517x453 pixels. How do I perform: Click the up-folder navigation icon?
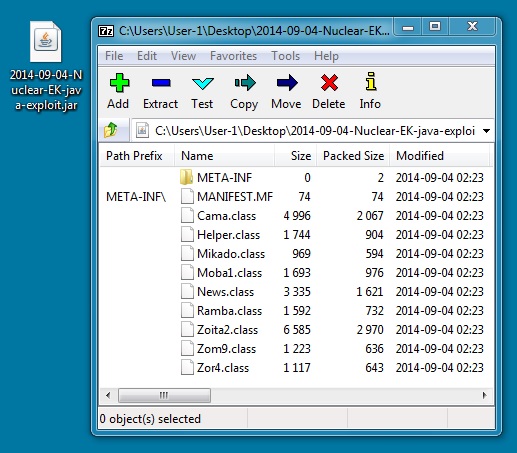111,130
